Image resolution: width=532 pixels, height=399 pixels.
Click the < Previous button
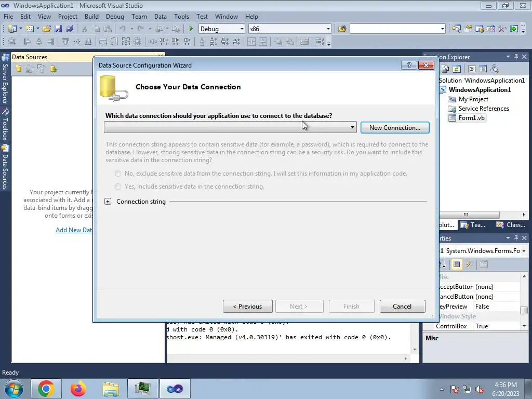point(248,307)
